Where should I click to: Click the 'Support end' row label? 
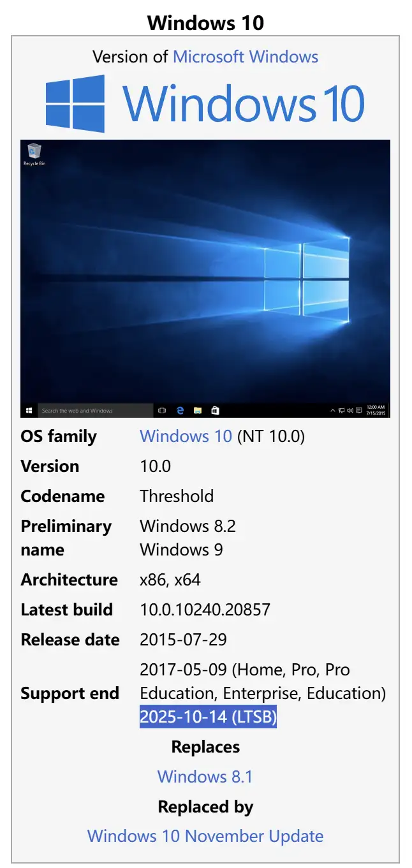70,693
